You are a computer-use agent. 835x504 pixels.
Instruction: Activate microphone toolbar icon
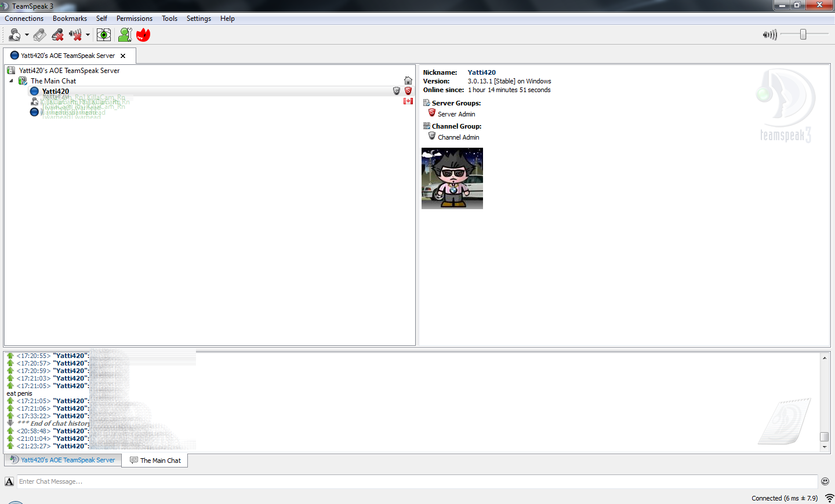[x=39, y=35]
